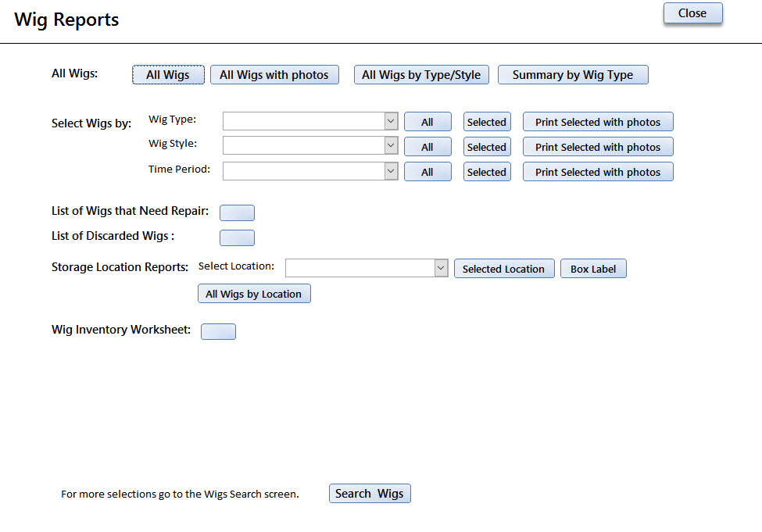Click the blank button for Discarded Wigs list

tap(237, 237)
